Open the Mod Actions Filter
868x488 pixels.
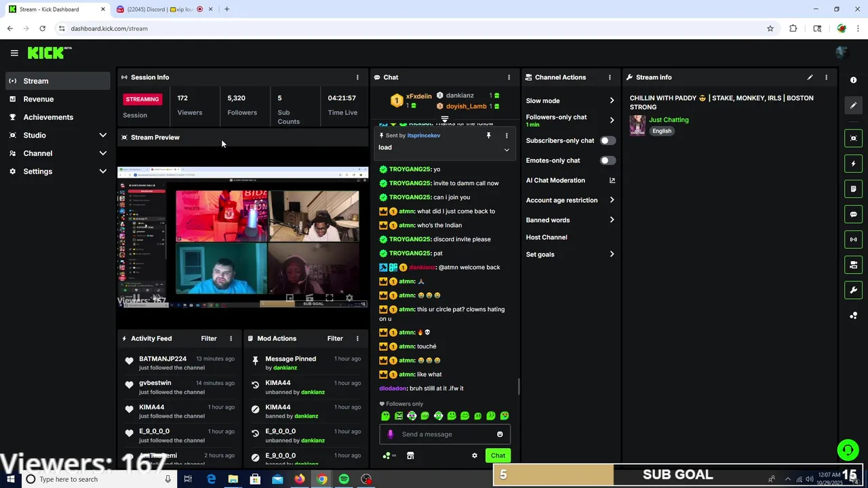[x=335, y=338]
